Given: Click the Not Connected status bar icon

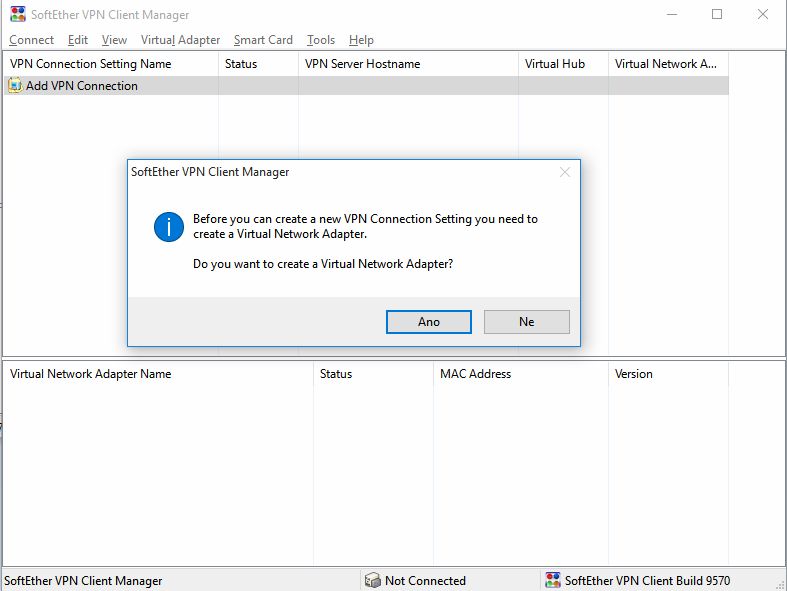Looking at the screenshot, I should (372, 580).
